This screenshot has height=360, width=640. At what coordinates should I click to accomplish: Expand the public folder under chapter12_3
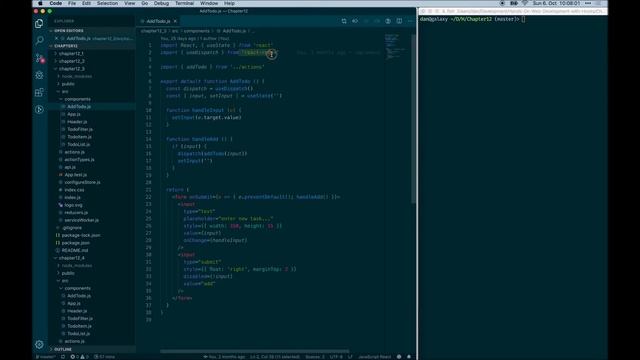[x=68, y=84]
